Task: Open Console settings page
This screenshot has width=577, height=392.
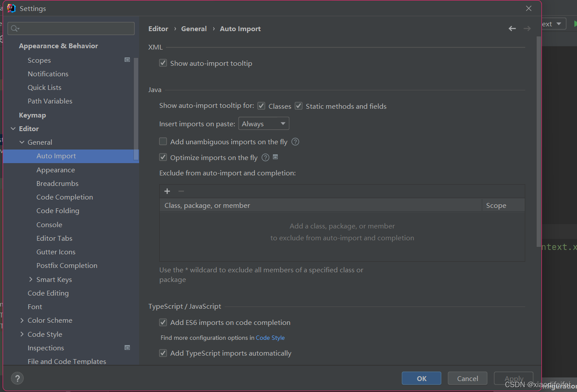Action: click(49, 225)
